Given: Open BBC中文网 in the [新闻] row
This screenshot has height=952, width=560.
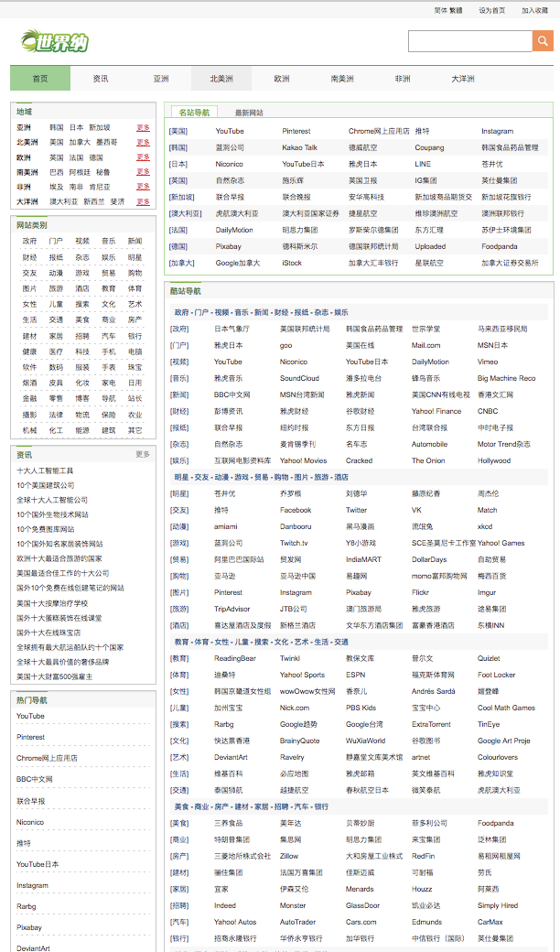Looking at the screenshot, I should 232,395.
